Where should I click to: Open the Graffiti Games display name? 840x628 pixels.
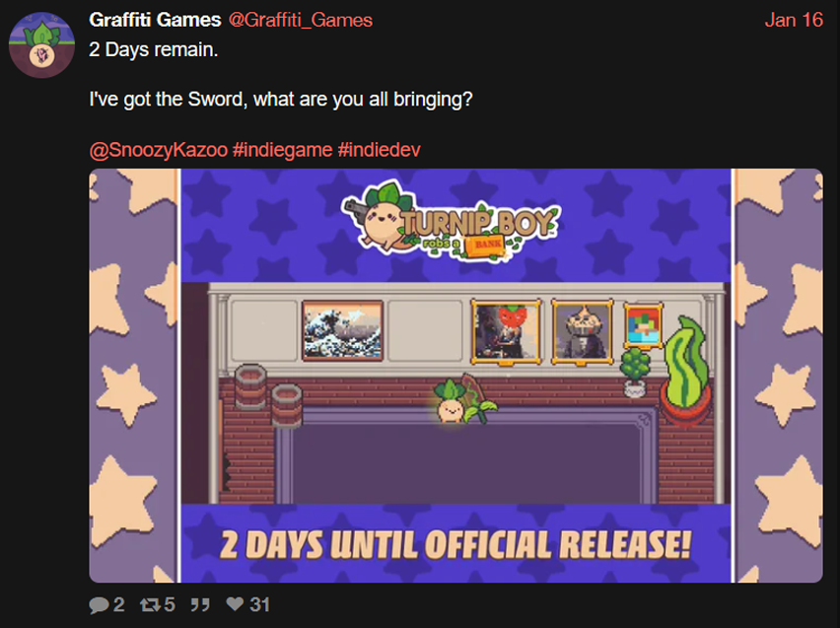pyautogui.click(x=155, y=20)
